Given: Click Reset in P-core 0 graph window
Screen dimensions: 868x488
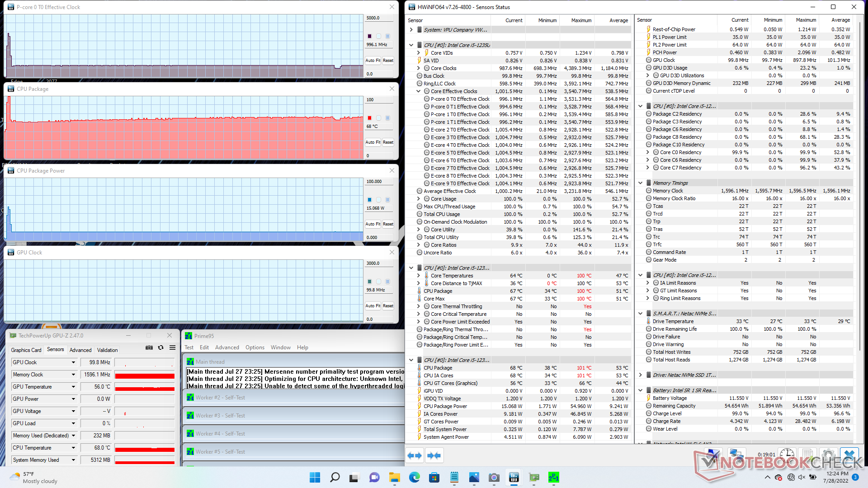Looking at the screenshot, I should (388, 60).
